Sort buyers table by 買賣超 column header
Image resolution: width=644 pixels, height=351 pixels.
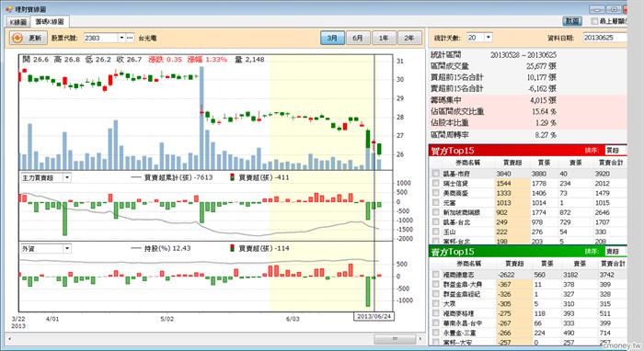pos(512,163)
